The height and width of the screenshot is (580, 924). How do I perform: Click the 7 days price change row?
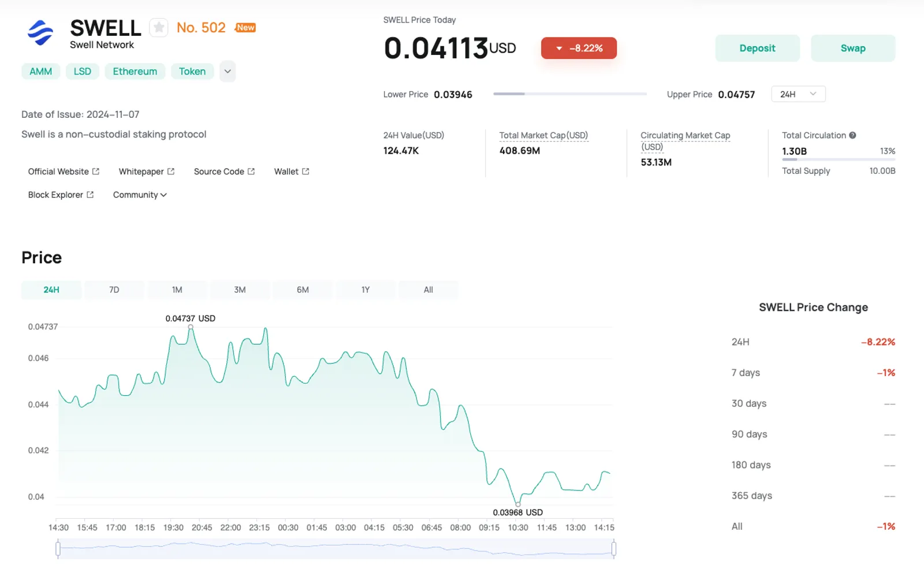(813, 373)
